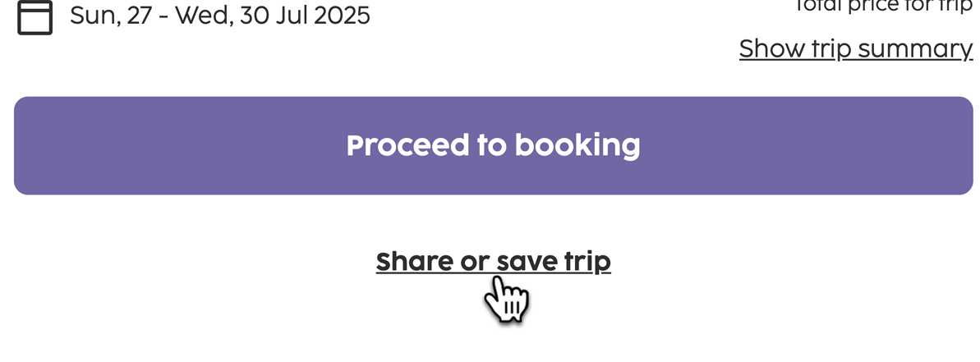This screenshot has width=980, height=362.
Task: Open the Show trip summary link
Action: pos(856,48)
